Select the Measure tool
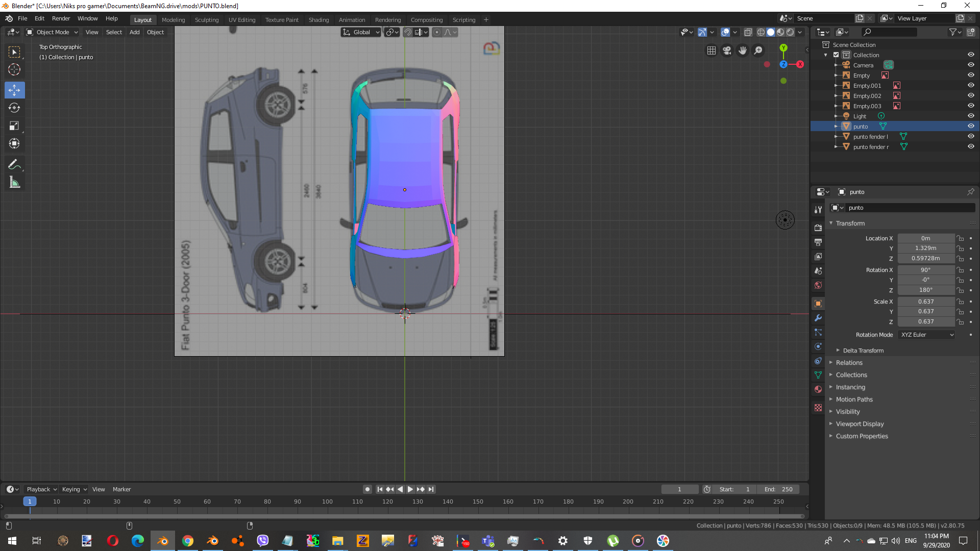 click(x=14, y=183)
